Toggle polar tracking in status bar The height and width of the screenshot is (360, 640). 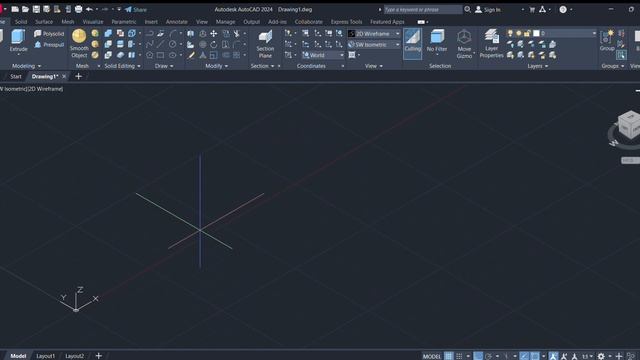pos(489,356)
